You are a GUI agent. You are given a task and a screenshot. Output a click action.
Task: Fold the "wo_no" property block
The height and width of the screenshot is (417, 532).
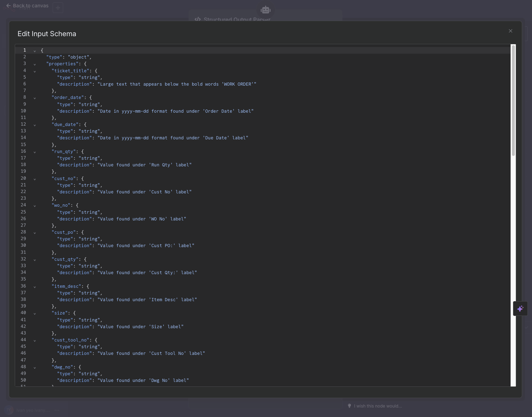35,206
